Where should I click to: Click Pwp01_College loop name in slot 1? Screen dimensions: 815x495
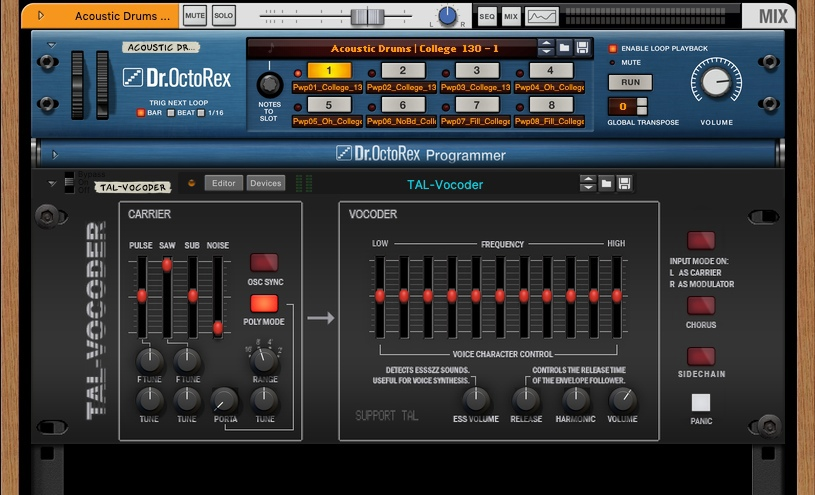point(327,87)
